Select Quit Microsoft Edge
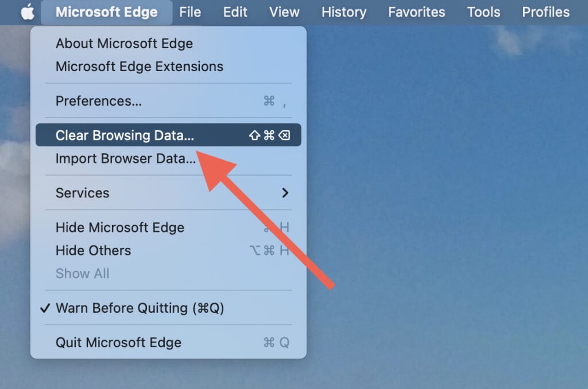This screenshot has height=389, width=588. 118,343
